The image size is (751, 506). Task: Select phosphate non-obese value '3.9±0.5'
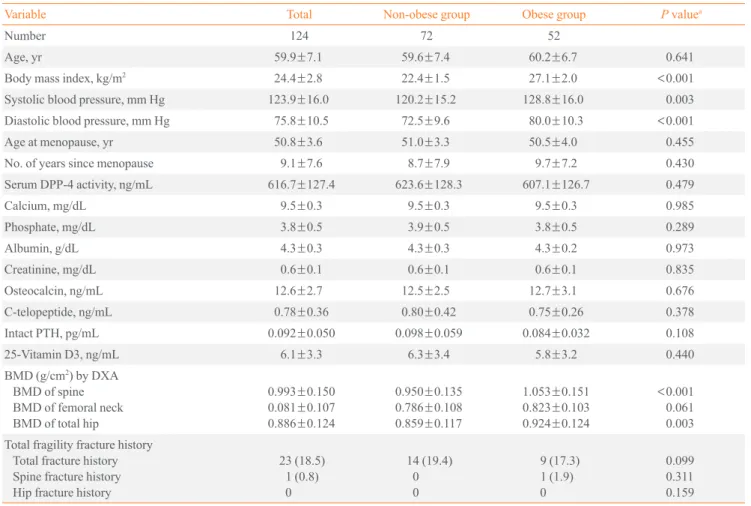428,227
